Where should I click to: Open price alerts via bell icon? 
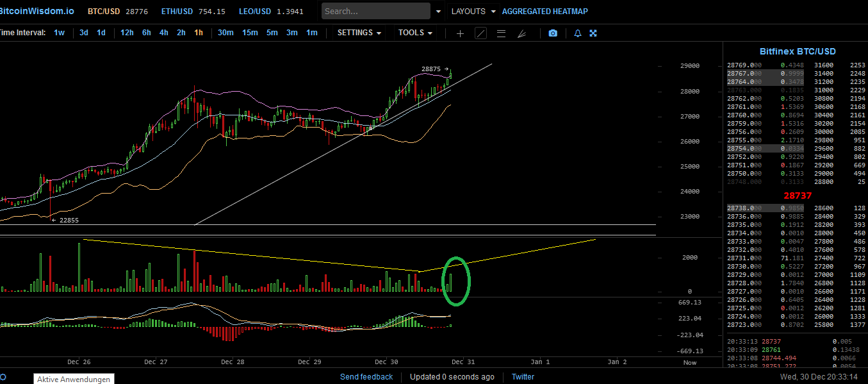click(x=578, y=33)
